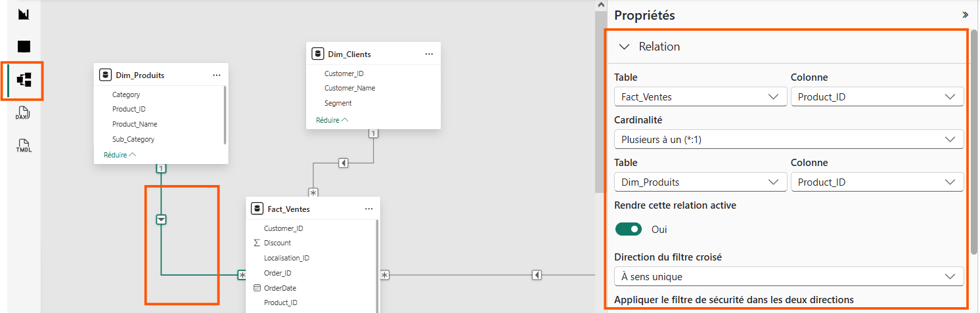This screenshot has width=980, height=313.
Task: Click the Dim_Produits table database icon
Action: (105, 75)
